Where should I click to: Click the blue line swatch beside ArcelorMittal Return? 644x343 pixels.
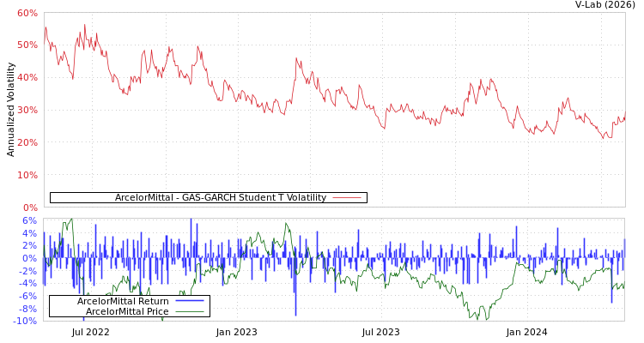click(189, 301)
